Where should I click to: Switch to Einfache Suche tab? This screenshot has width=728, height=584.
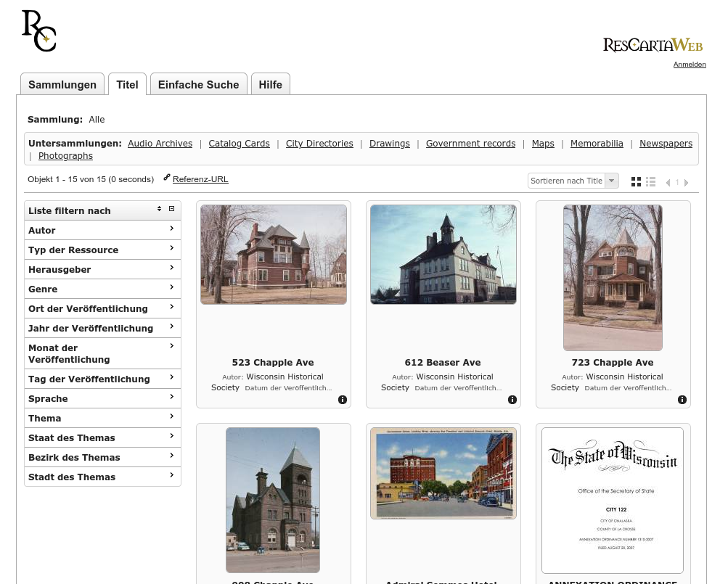pos(198,84)
